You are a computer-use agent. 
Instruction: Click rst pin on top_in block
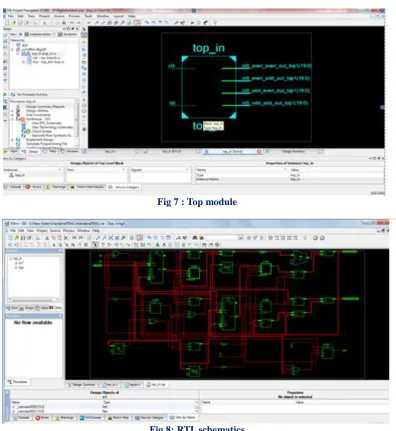coord(172,103)
